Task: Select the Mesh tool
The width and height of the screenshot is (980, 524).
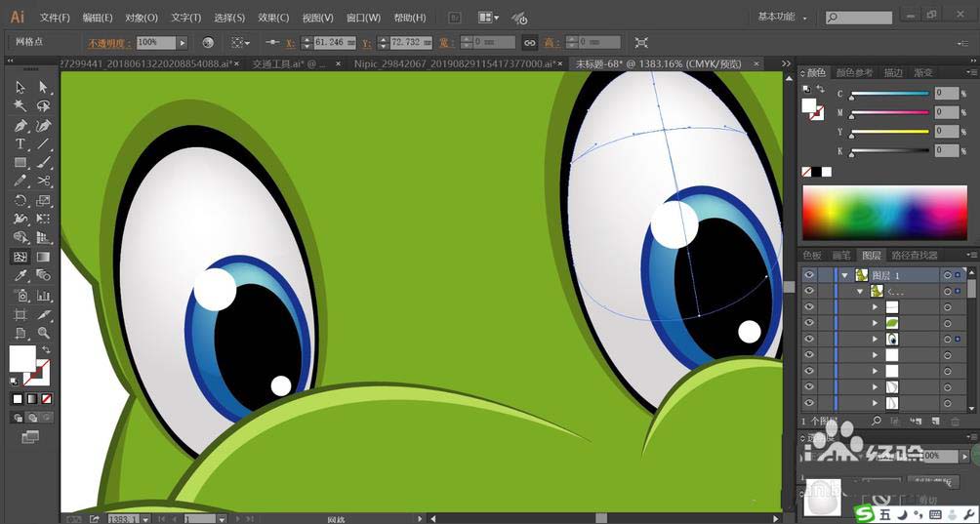Action: click(x=20, y=257)
